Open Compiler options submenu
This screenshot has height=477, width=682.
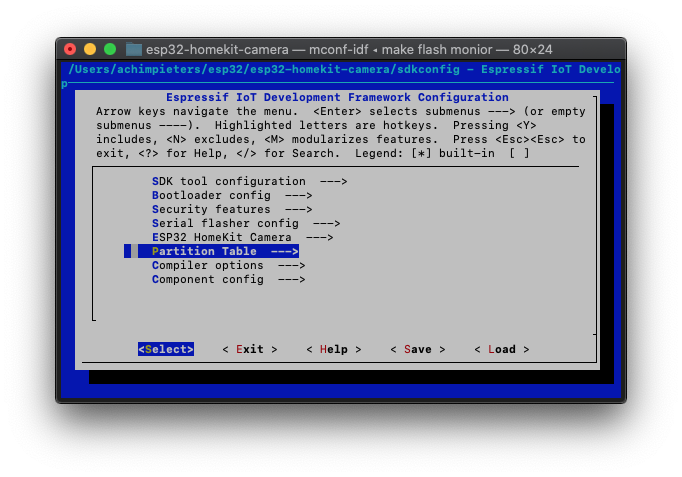[228, 265]
